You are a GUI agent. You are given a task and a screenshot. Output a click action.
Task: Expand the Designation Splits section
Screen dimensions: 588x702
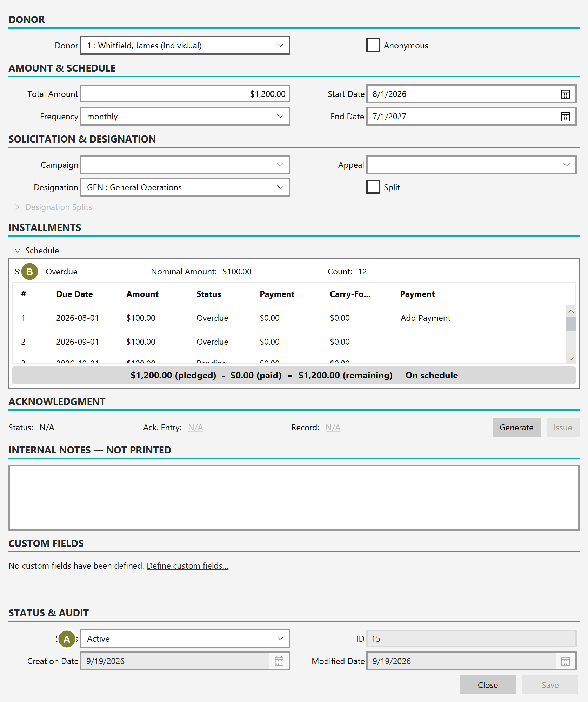(53, 207)
